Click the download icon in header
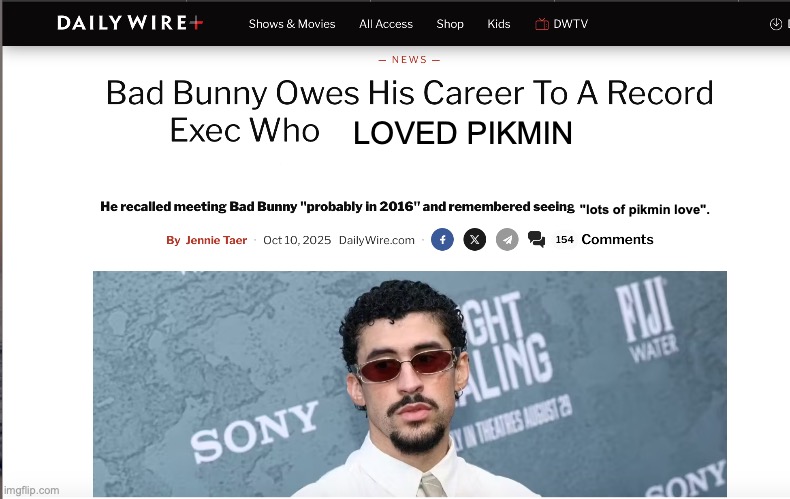The width and height of the screenshot is (790, 499). pos(776,24)
